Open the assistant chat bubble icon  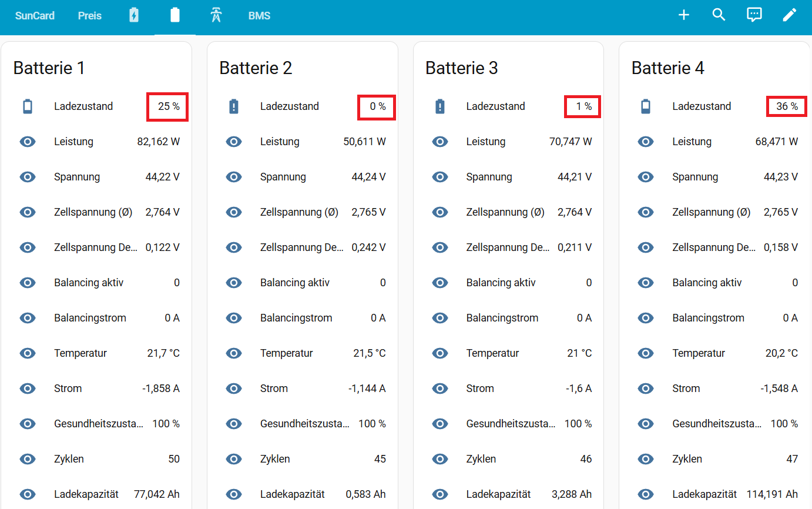754,15
